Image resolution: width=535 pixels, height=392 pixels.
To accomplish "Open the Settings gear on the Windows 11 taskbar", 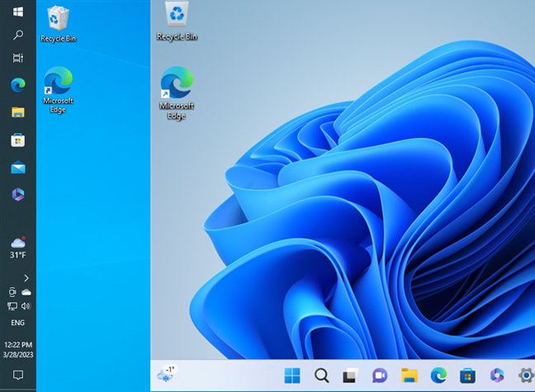I will click(527, 375).
